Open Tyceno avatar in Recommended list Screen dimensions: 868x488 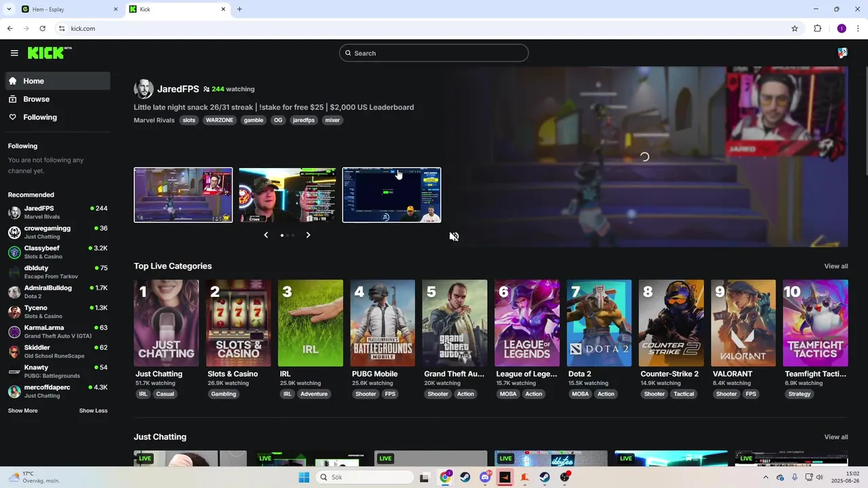click(14, 312)
